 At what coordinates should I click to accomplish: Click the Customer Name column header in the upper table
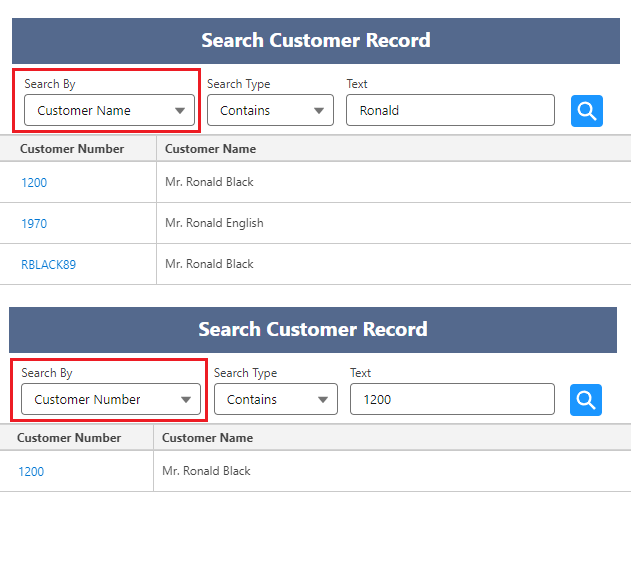coord(210,149)
